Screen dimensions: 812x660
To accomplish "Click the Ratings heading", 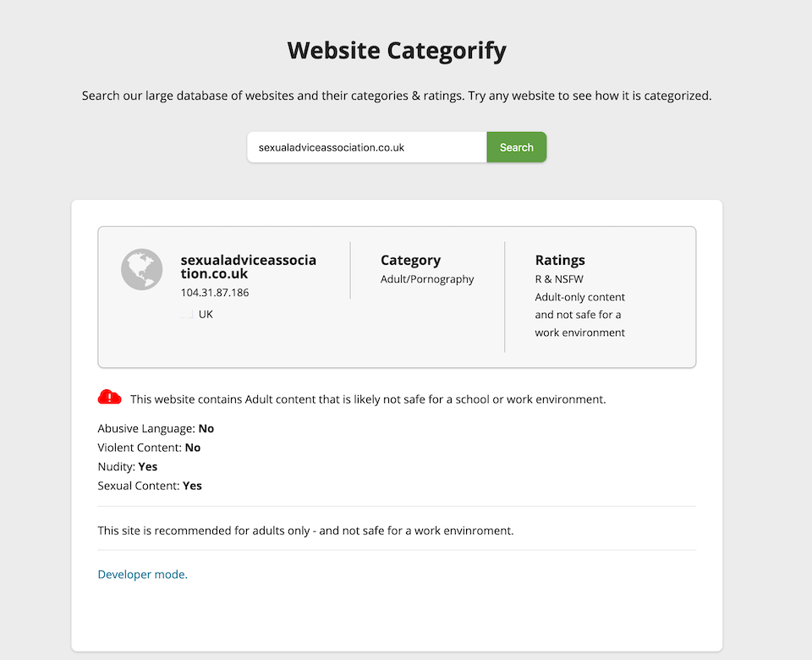I will (x=560, y=260).
